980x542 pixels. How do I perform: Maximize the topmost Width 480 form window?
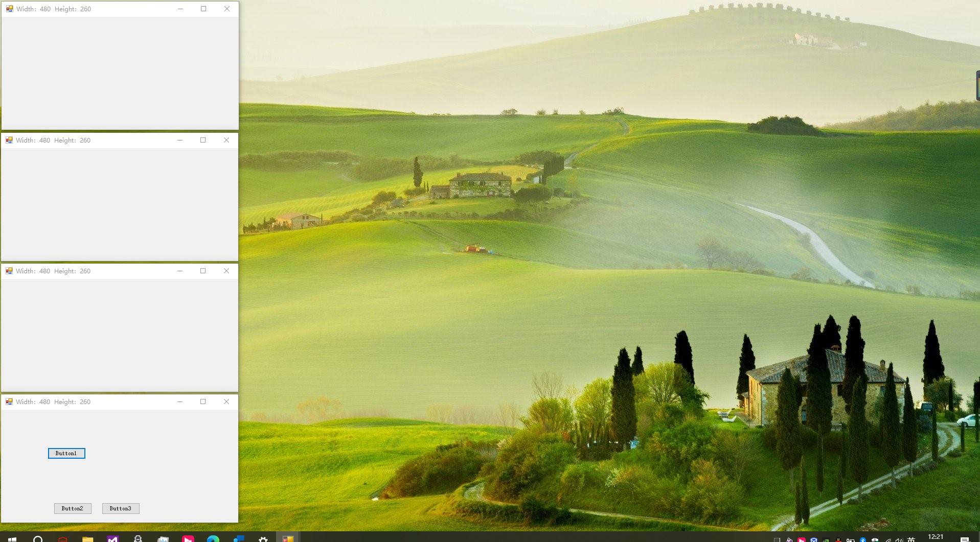203,9
